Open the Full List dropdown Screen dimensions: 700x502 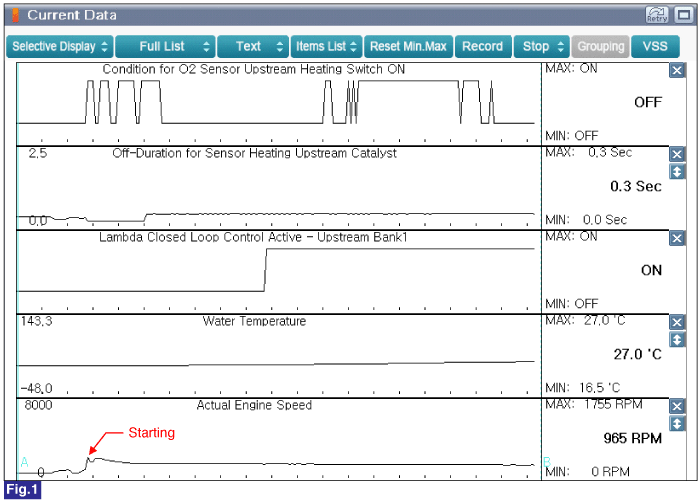(x=165, y=46)
